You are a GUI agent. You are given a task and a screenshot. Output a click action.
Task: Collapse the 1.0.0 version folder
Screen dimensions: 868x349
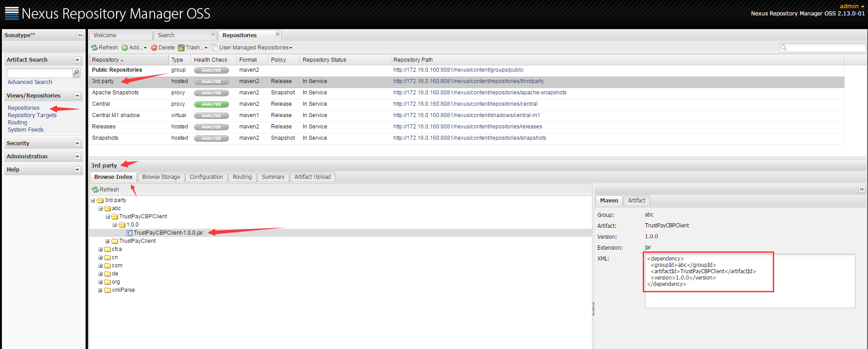tap(115, 225)
